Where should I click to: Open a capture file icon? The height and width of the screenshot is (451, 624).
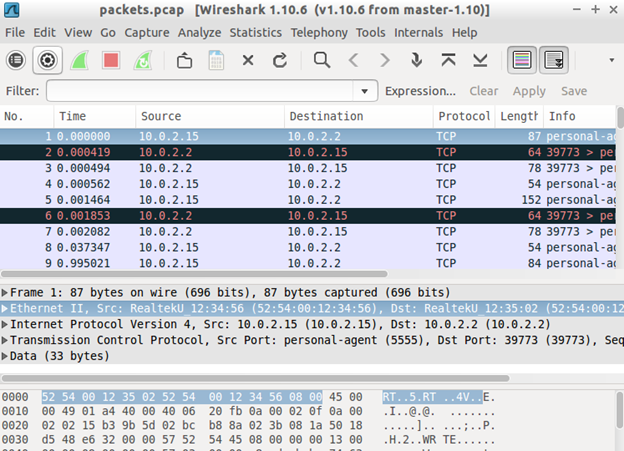184,60
